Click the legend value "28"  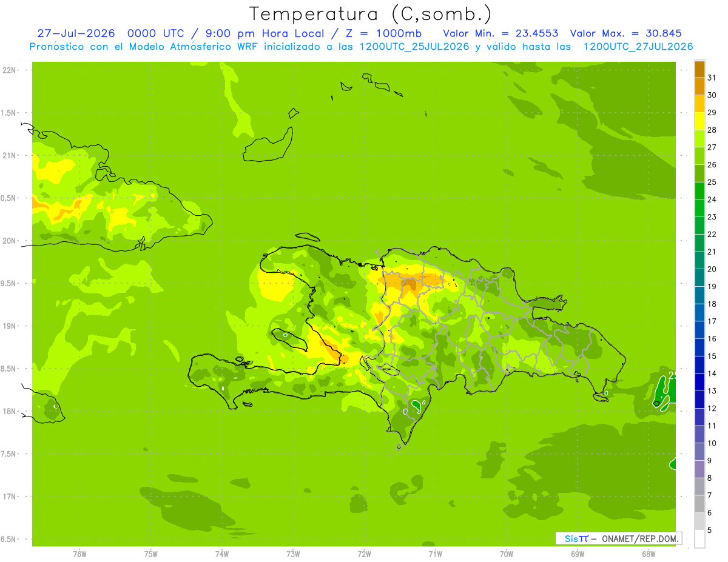coord(712,130)
